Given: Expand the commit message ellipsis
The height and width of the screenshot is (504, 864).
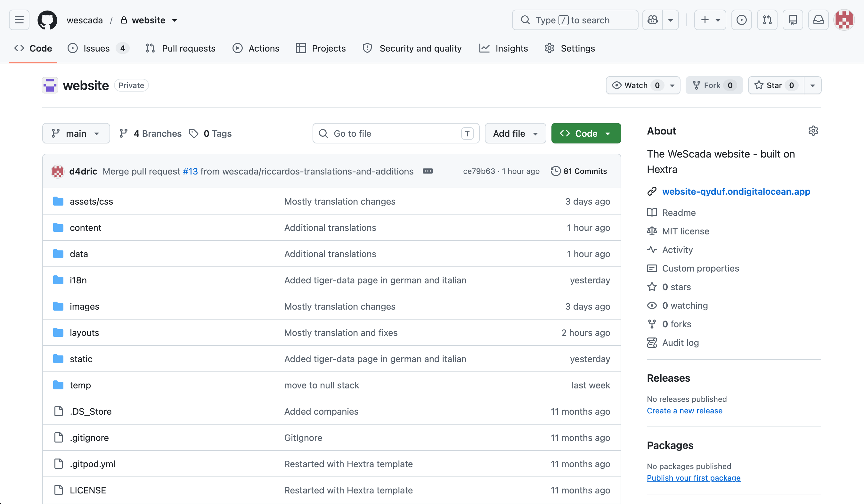Looking at the screenshot, I should click(x=428, y=171).
